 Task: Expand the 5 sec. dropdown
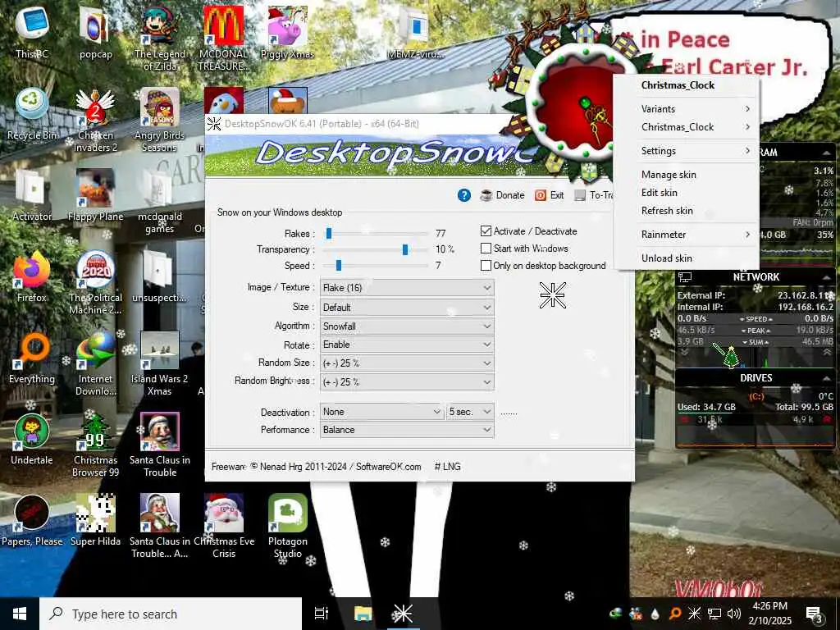(470, 412)
